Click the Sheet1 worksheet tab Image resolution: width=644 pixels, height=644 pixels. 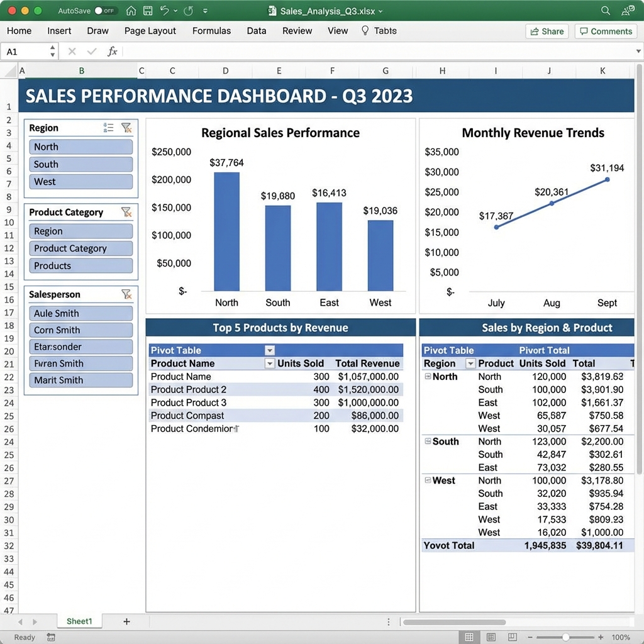79,621
